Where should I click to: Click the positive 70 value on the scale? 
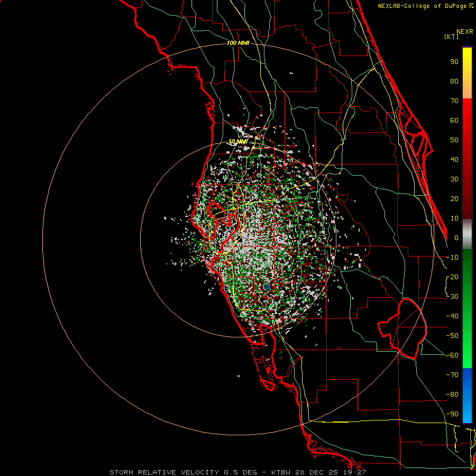point(454,101)
